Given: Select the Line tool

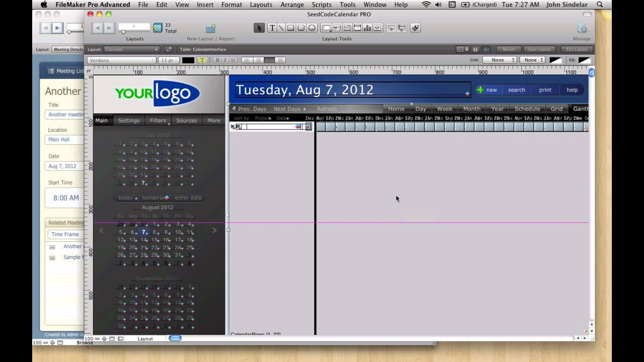Looking at the screenshot, I should pyautogui.click(x=281, y=28).
